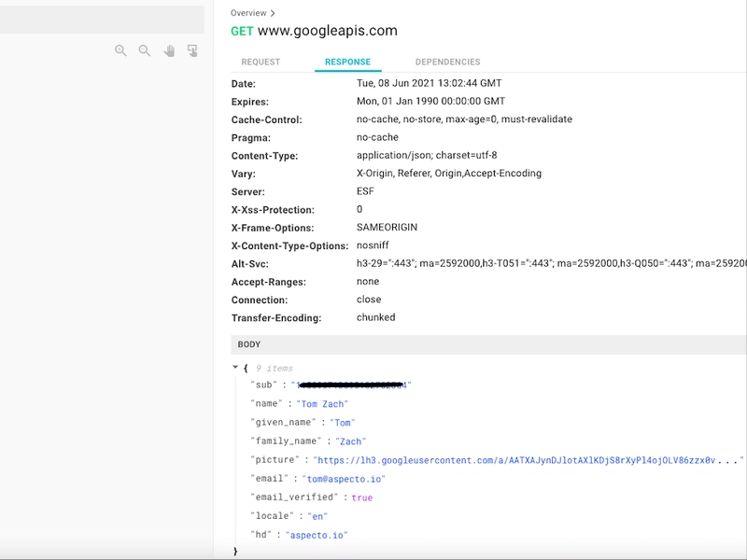This screenshot has height=560, width=747.
Task: Click the given_name value "Tom"
Action: click(x=342, y=423)
